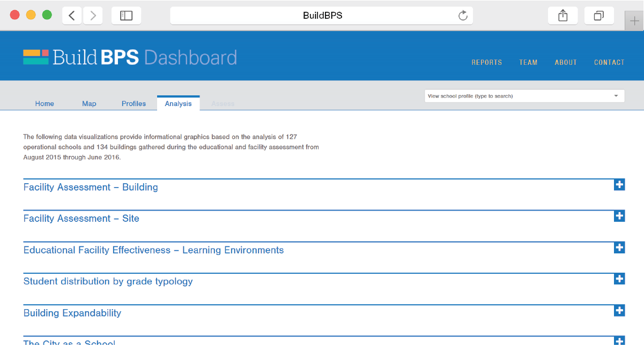This screenshot has height=345, width=644.
Task: Click the Safari back arrow button
Action: pyautogui.click(x=72, y=16)
